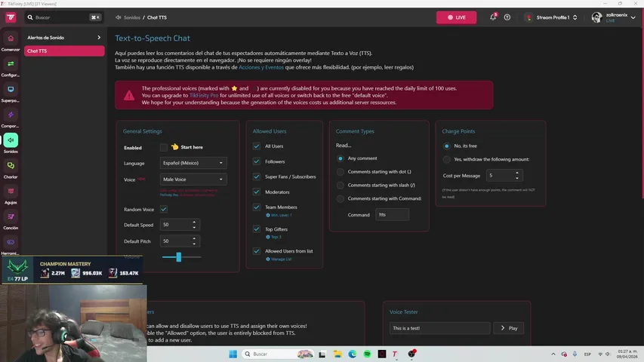Expand Alertas de Sonido menu chevron
The height and width of the screenshot is (362, 644).
[99, 38]
